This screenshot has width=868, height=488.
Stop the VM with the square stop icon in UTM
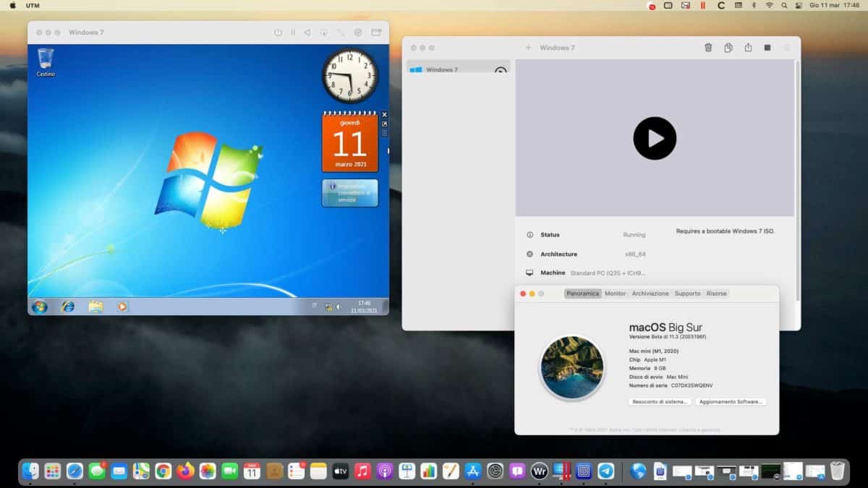767,48
